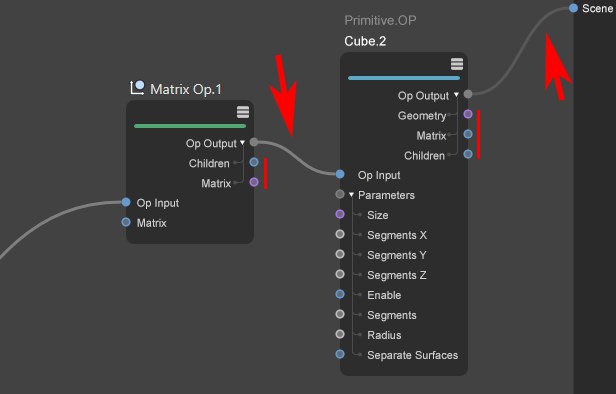Image resolution: width=616 pixels, height=394 pixels.
Task: Collapse the Parameters group on Cube.2
Action: click(x=351, y=195)
